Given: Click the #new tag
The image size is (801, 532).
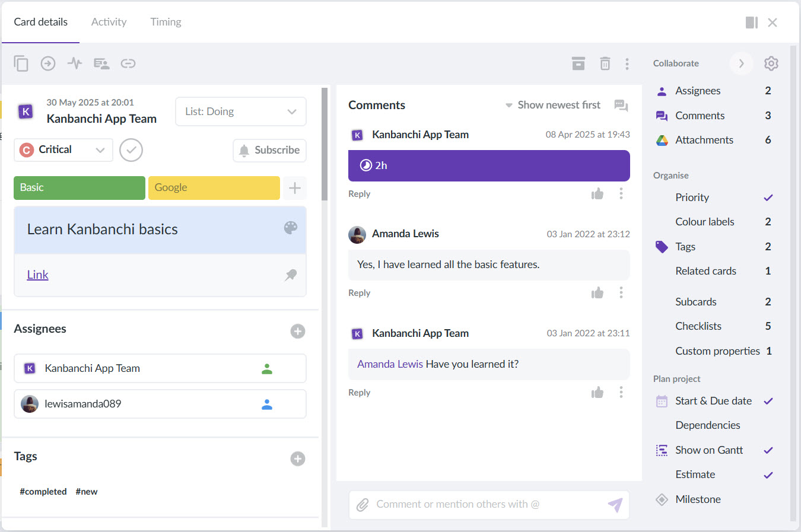Looking at the screenshot, I should (87, 492).
